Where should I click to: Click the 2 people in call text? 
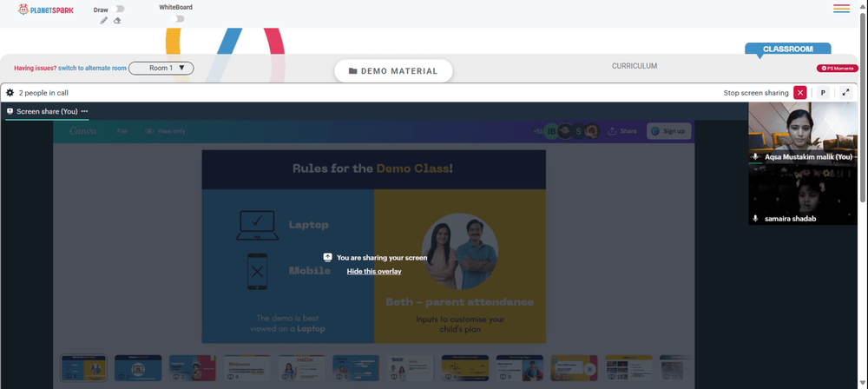pyautogui.click(x=43, y=93)
